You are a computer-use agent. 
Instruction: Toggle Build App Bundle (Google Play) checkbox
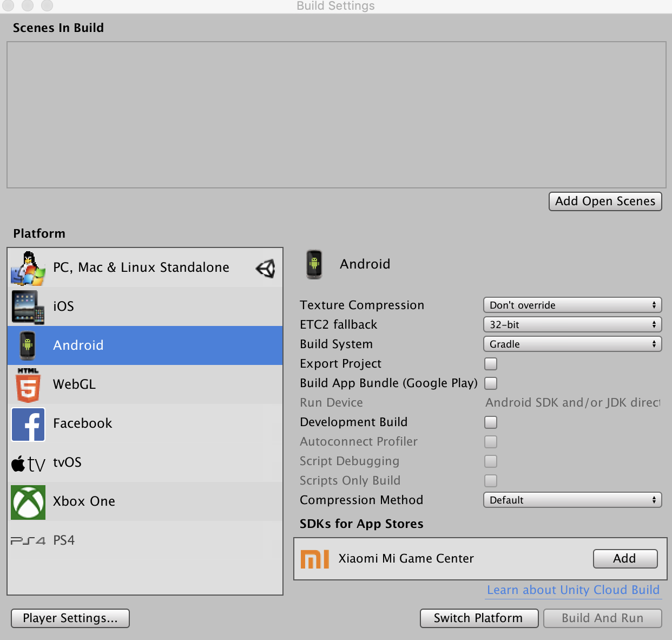coord(491,383)
